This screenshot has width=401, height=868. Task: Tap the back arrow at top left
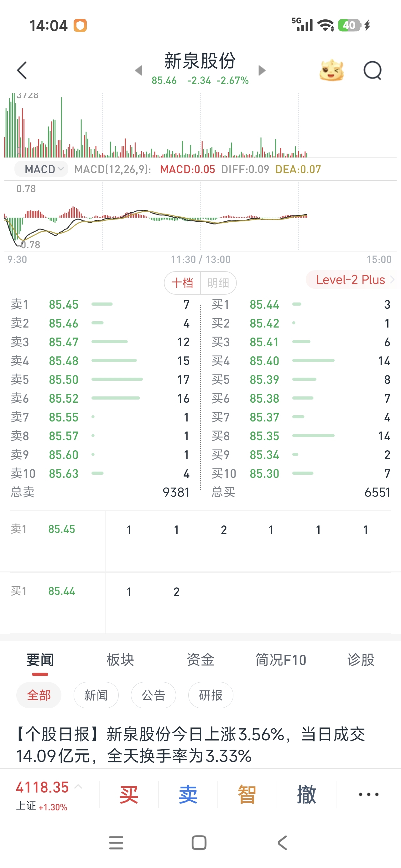(22, 70)
